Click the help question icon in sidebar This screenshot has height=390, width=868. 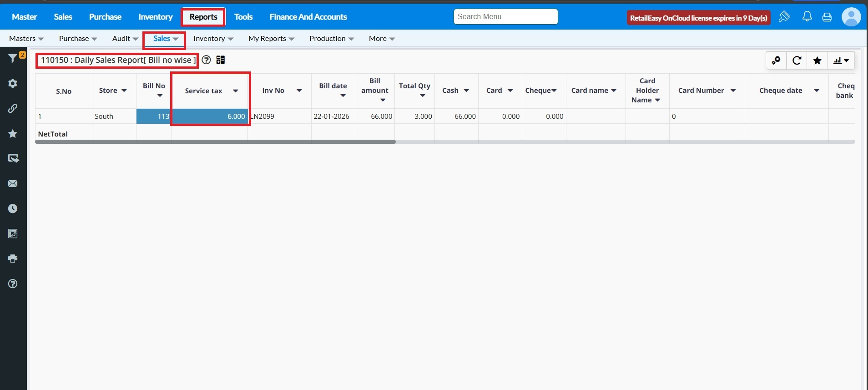point(13,284)
